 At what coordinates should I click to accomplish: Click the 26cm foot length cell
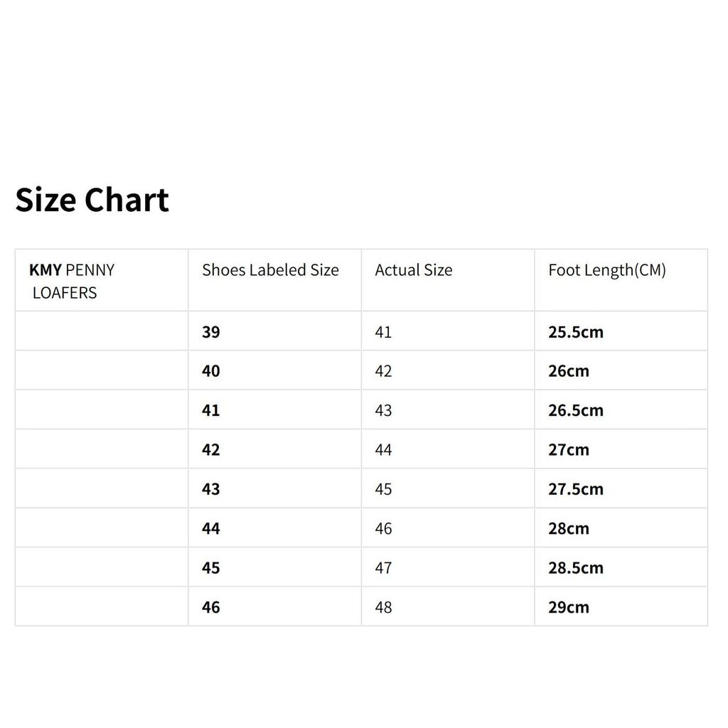[x=569, y=371]
